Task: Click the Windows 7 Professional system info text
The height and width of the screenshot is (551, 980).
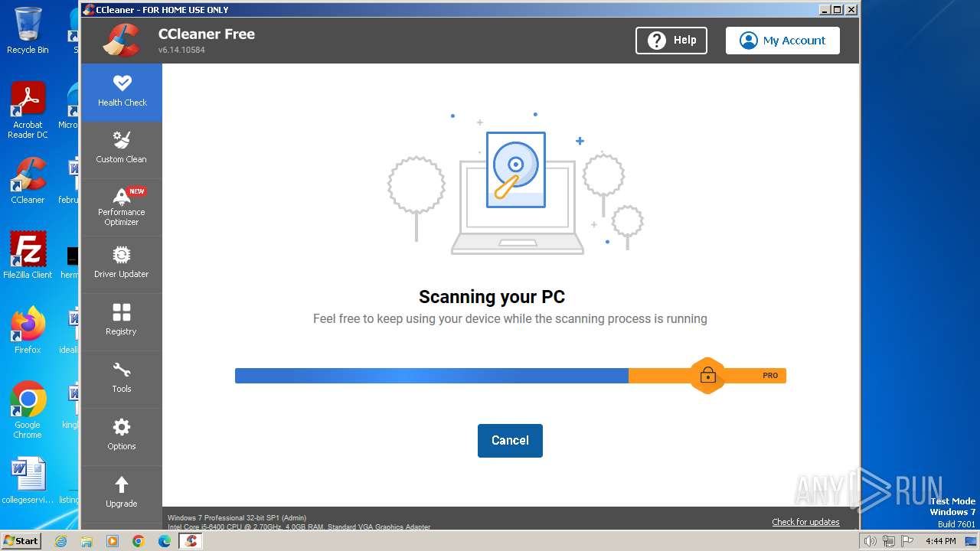Action: tap(237, 518)
